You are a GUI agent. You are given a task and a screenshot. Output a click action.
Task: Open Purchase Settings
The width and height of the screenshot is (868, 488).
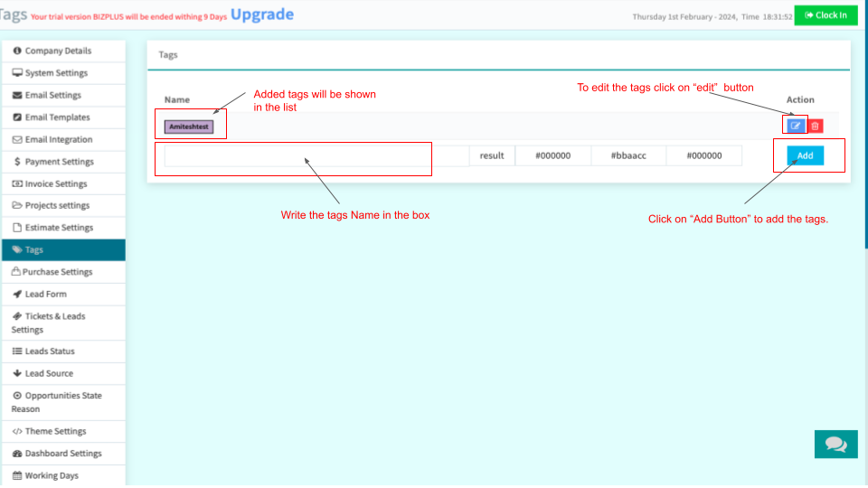pos(58,272)
